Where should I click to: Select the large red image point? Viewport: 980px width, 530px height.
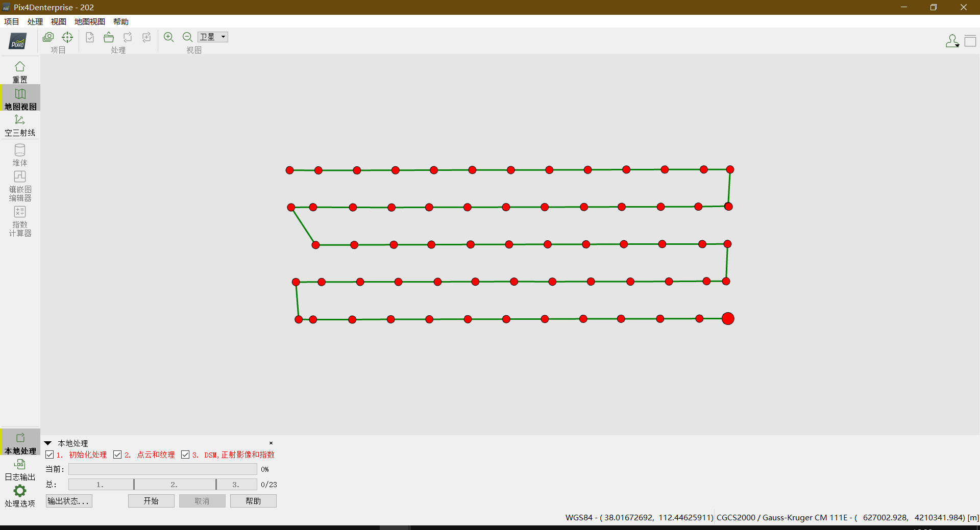point(728,319)
